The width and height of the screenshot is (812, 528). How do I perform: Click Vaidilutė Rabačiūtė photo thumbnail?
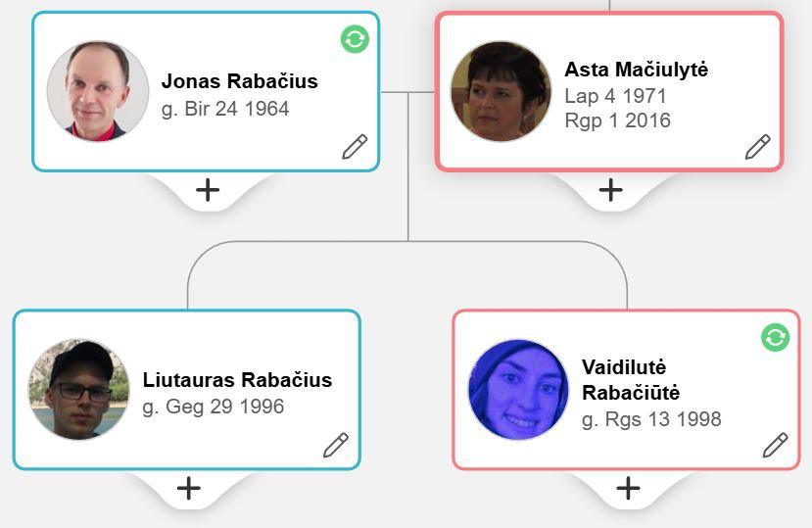(x=518, y=389)
